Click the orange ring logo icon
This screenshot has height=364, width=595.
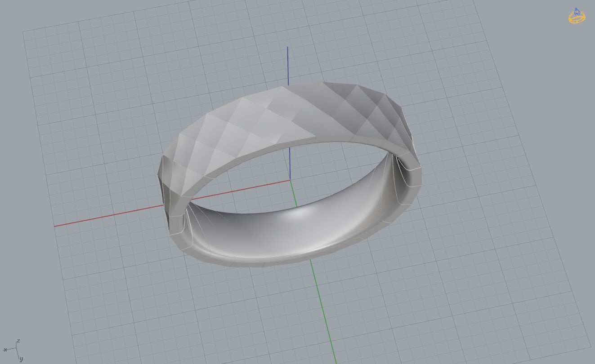point(577,16)
